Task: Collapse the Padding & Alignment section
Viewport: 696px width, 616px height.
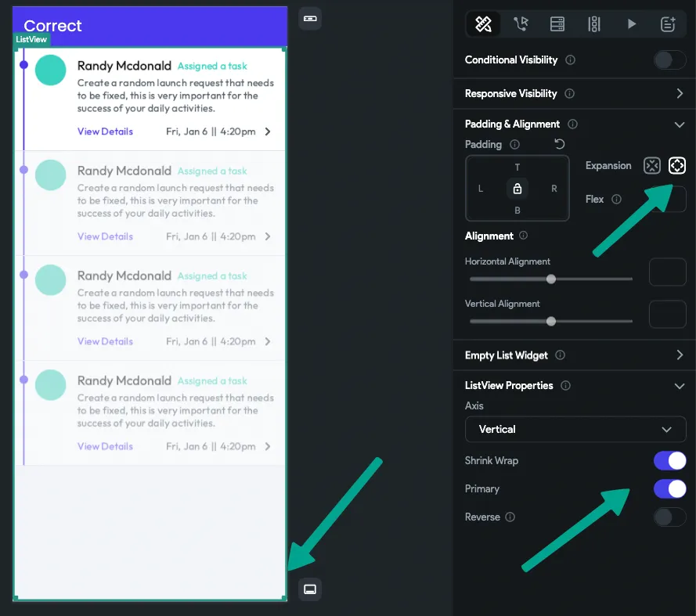Action: 680,124
